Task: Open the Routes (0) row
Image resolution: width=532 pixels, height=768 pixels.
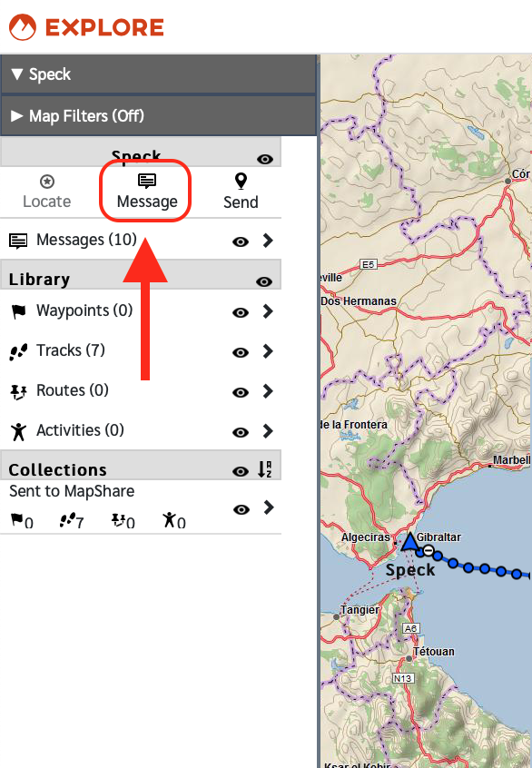Action: tap(141, 391)
